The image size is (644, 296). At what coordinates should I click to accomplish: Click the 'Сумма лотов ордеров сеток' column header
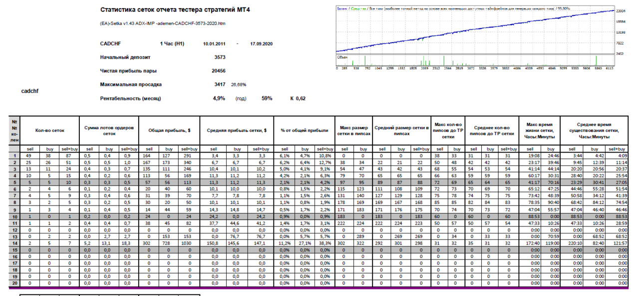point(109,130)
